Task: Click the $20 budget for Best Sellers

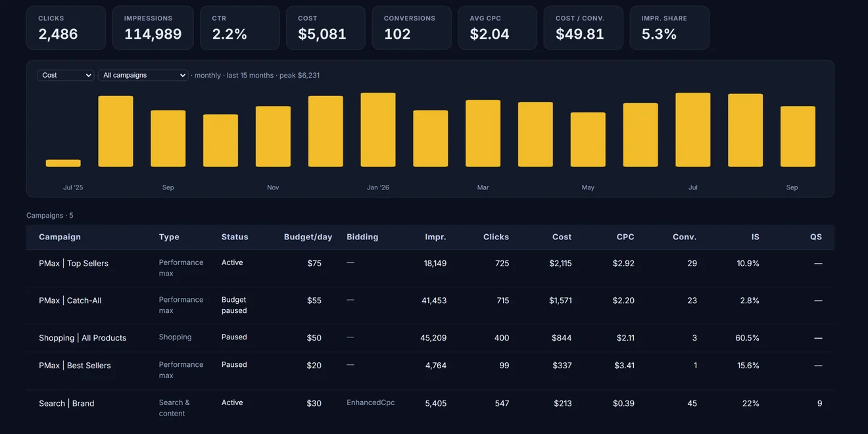Action: point(314,366)
